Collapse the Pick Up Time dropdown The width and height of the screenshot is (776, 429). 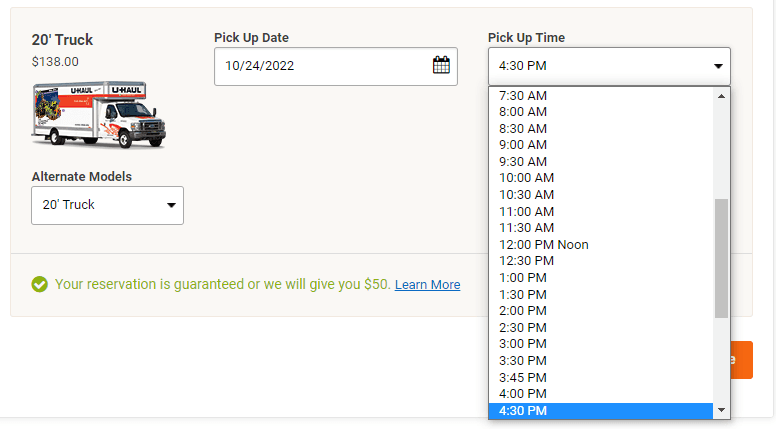click(x=609, y=67)
